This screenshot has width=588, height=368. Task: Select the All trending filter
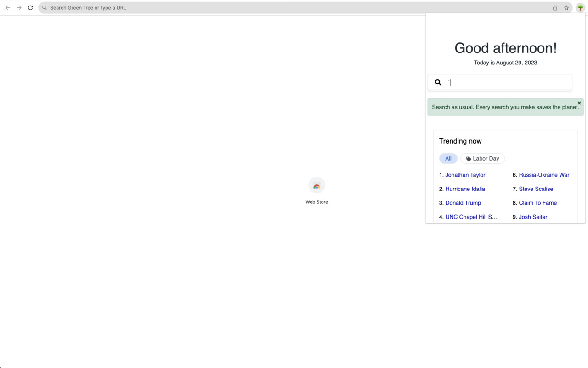[x=448, y=159]
